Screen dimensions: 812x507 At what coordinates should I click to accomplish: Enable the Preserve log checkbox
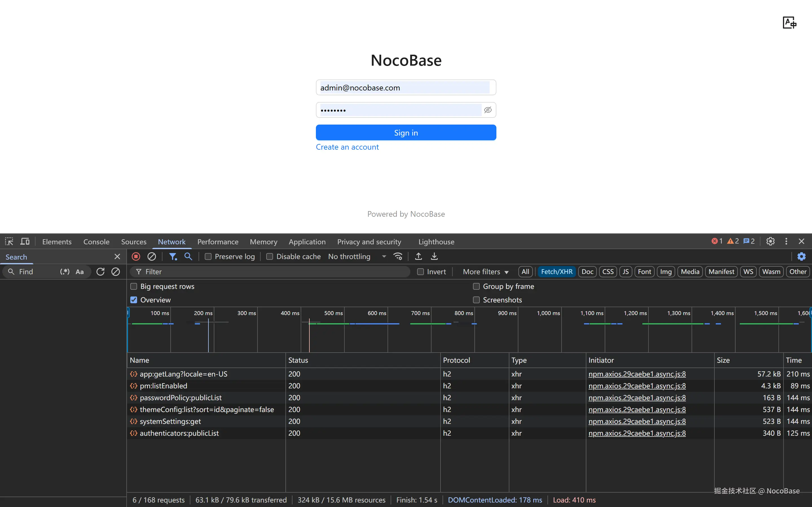pos(208,256)
